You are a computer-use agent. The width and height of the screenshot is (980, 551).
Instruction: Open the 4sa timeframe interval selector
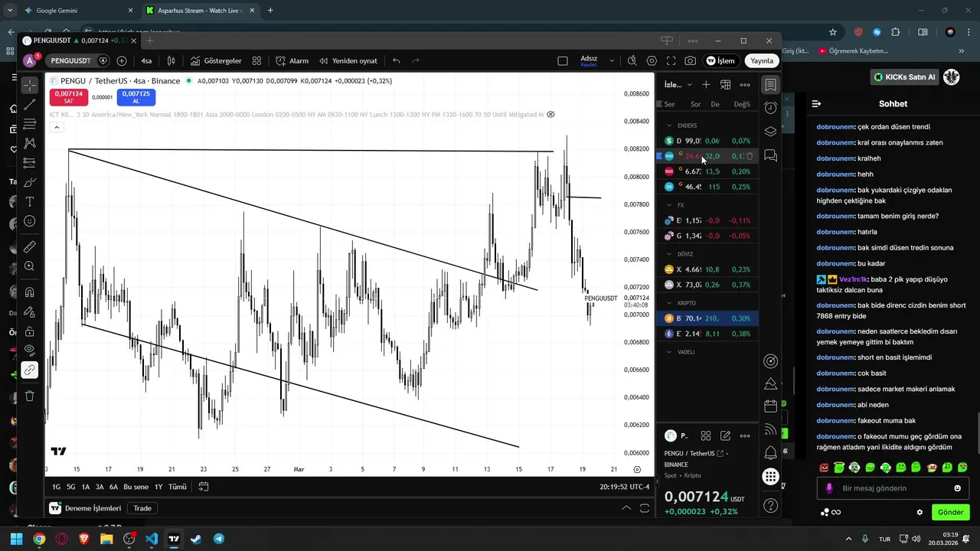tap(146, 60)
